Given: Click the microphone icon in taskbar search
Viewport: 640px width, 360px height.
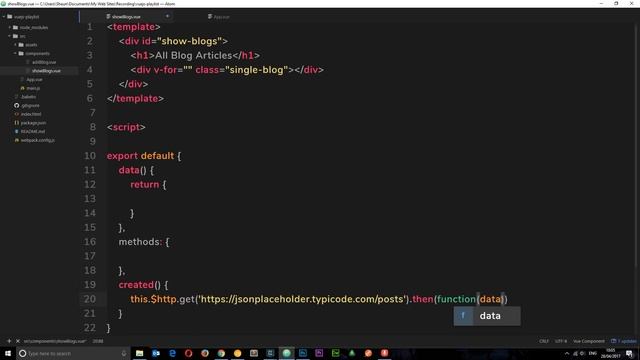Looking at the screenshot, I should click(x=124, y=353).
